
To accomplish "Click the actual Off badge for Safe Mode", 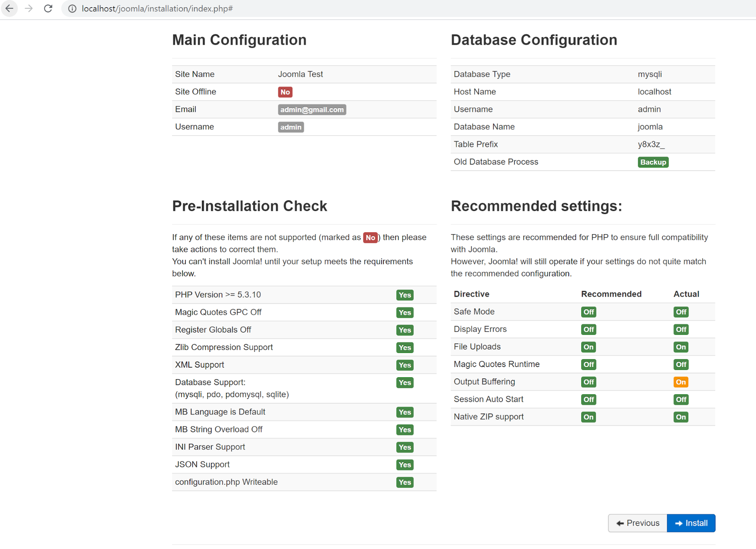I will click(681, 312).
